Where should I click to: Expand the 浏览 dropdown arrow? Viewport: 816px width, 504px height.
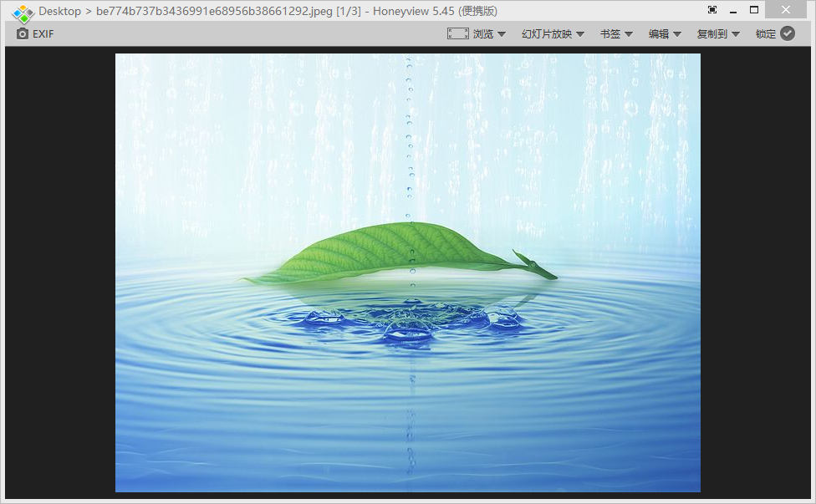click(x=502, y=34)
